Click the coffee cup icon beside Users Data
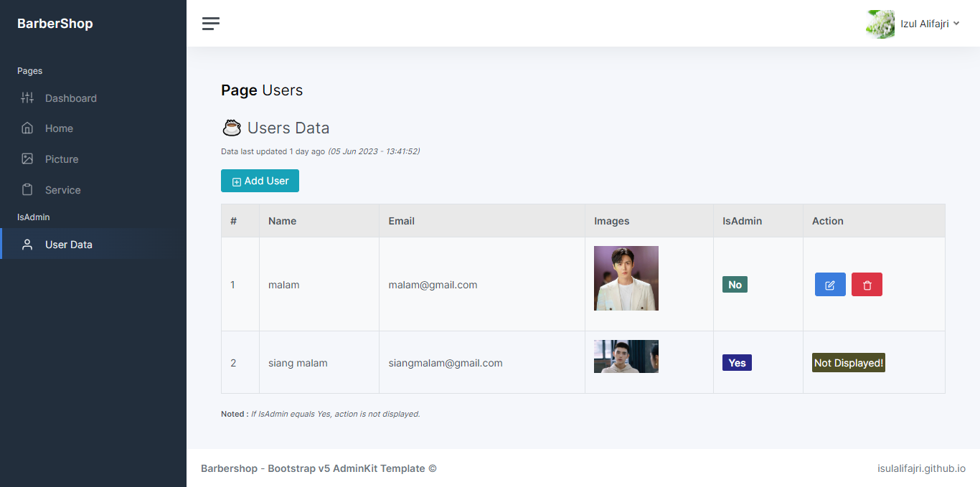The height and width of the screenshot is (487, 980). click(x=231, y=128)
